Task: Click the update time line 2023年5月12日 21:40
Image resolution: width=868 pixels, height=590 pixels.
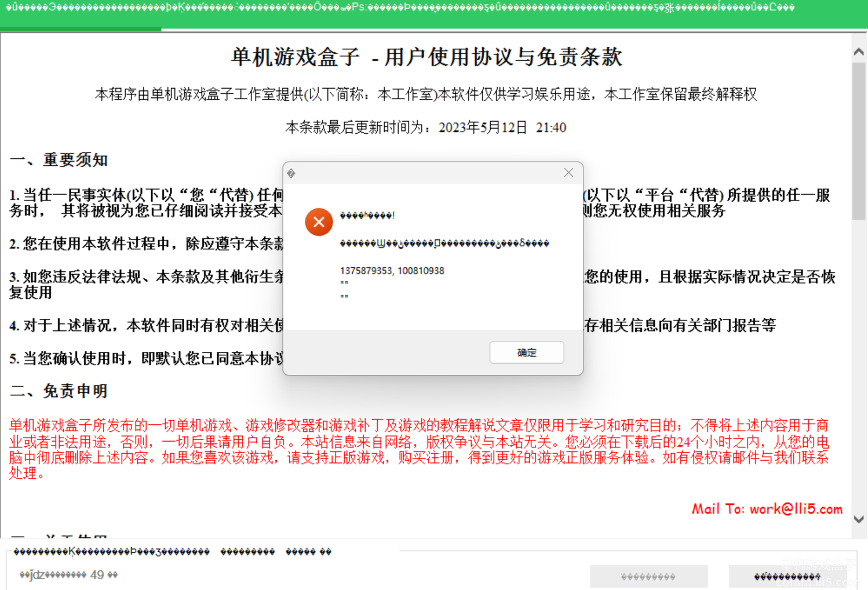Action: tap(426, 128)
